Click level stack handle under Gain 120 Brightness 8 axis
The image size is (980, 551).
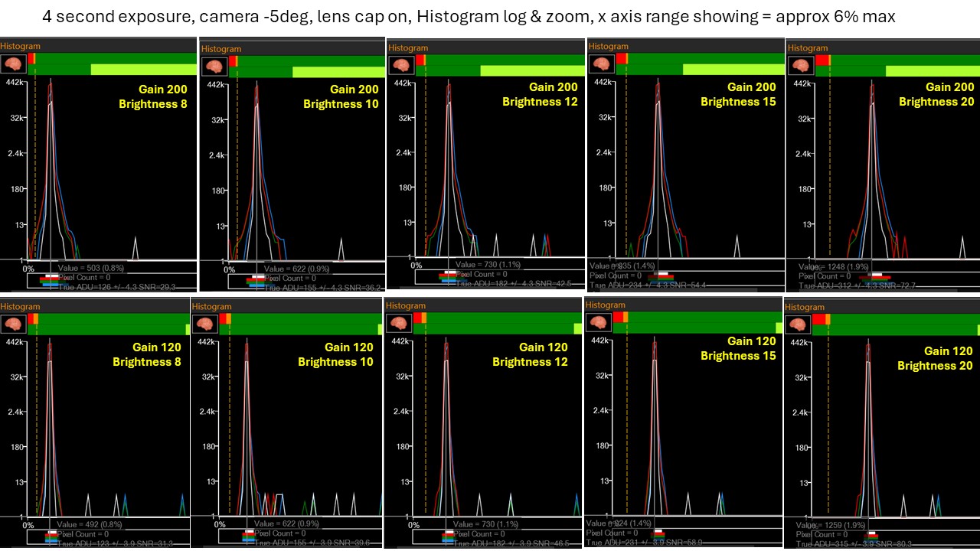click(51, 538)
